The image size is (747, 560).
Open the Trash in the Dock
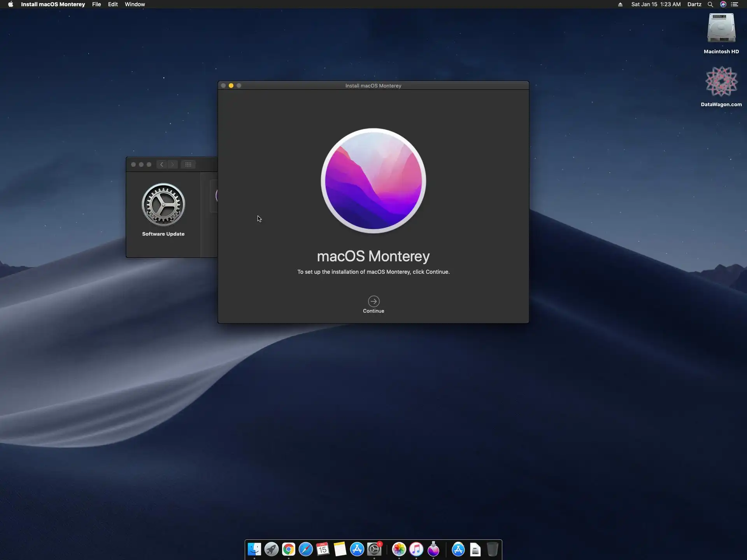coord(492,549)
